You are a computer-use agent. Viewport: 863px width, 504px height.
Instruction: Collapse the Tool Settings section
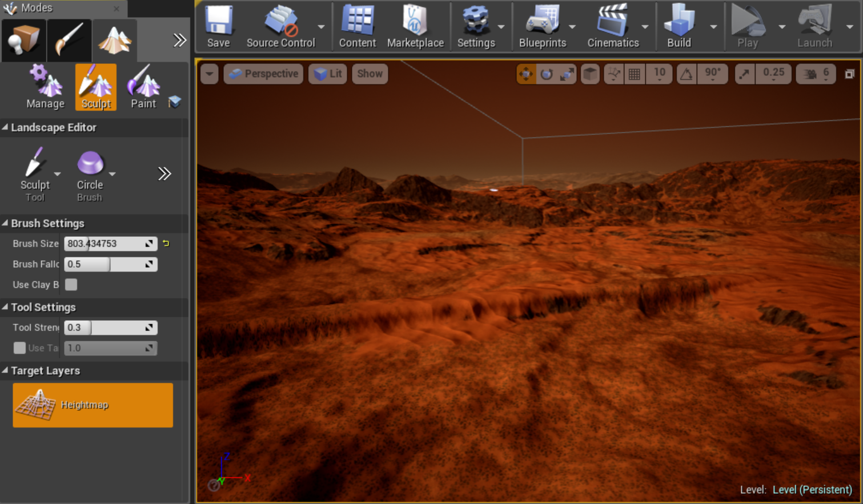(5, 307)
